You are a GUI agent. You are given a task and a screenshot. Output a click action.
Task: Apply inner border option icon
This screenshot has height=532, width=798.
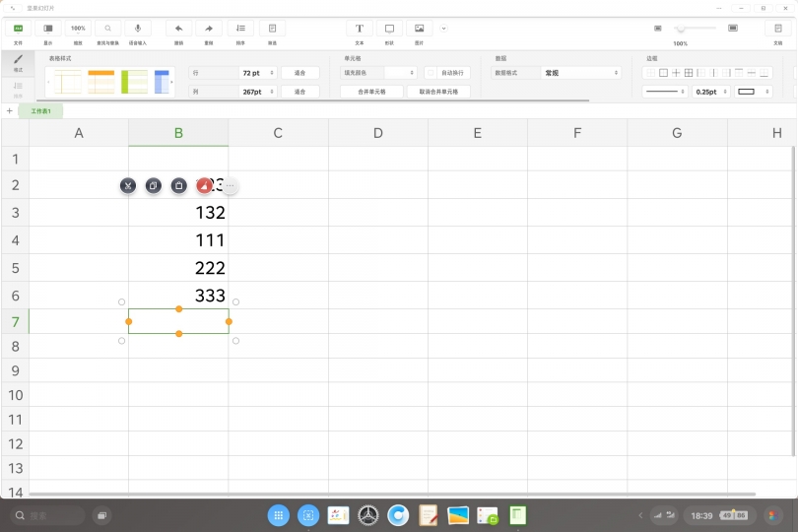tap(676, 73)
